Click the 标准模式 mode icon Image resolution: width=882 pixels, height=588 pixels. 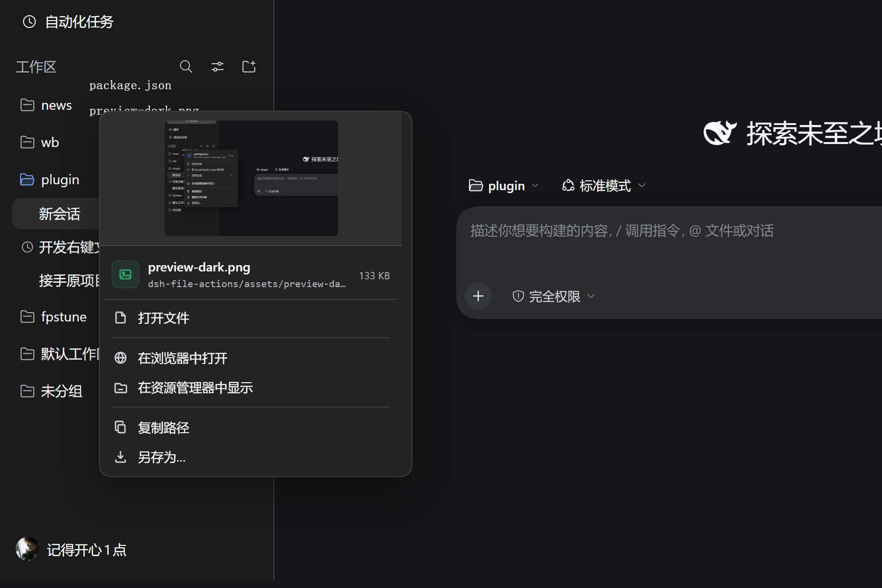(x=568, y=186)
